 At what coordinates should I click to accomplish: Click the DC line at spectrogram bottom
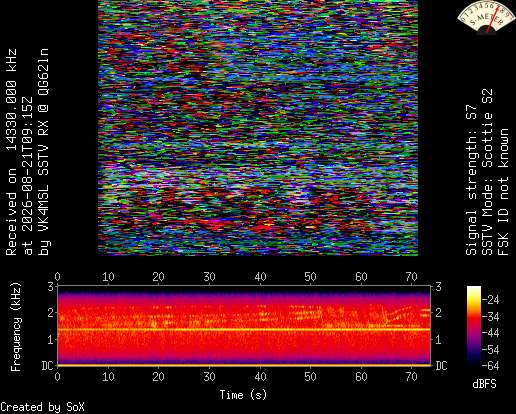[x=244, y=365]
